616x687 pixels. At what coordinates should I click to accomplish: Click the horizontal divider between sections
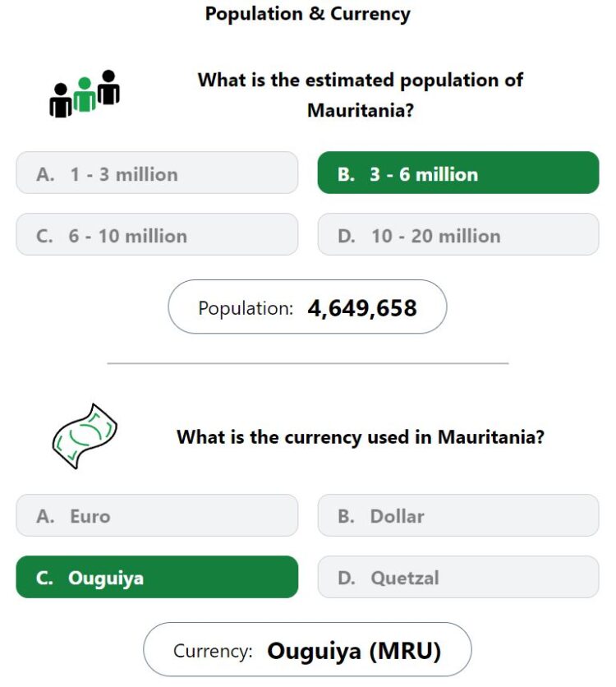[x=308, y=363]
